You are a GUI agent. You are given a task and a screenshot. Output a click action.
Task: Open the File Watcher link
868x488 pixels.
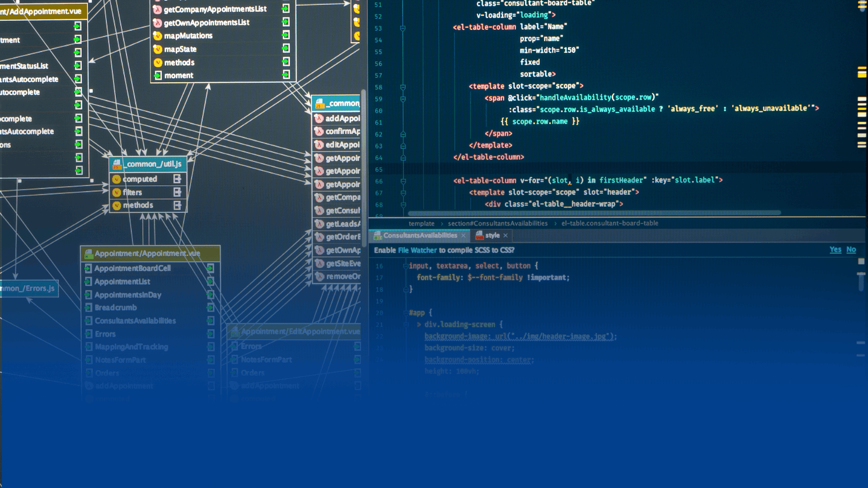click(x=417, y=250)
